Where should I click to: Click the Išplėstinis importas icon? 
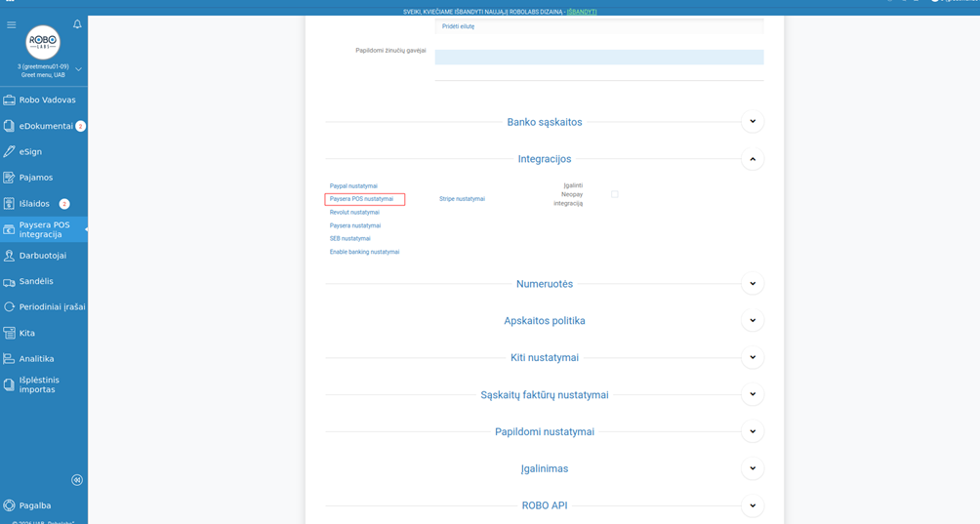point(9,384)
